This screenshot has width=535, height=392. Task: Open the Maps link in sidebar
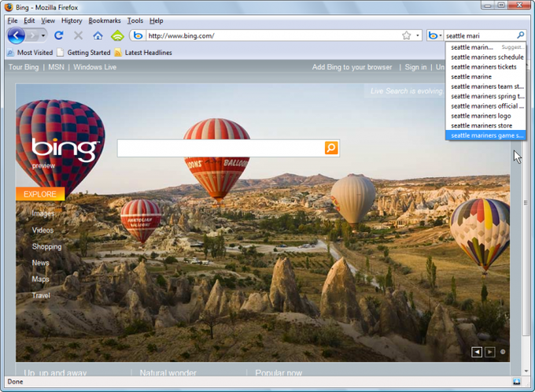(x=40, y=279)
